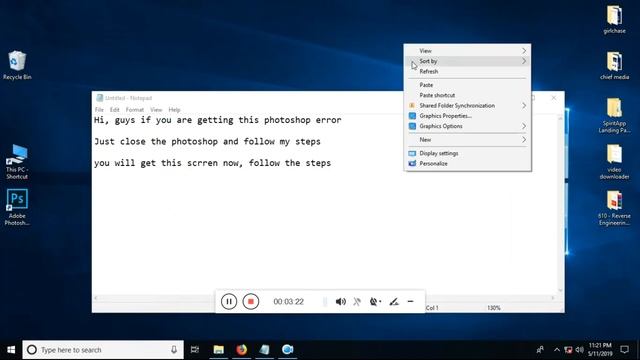This screenshot has height=360, width=640.
Task: Expand arrow beside New entry
Action: click(524, 140)
